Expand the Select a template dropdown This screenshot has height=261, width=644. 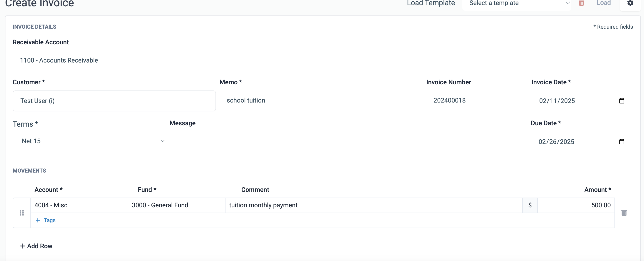click(517, 3)
